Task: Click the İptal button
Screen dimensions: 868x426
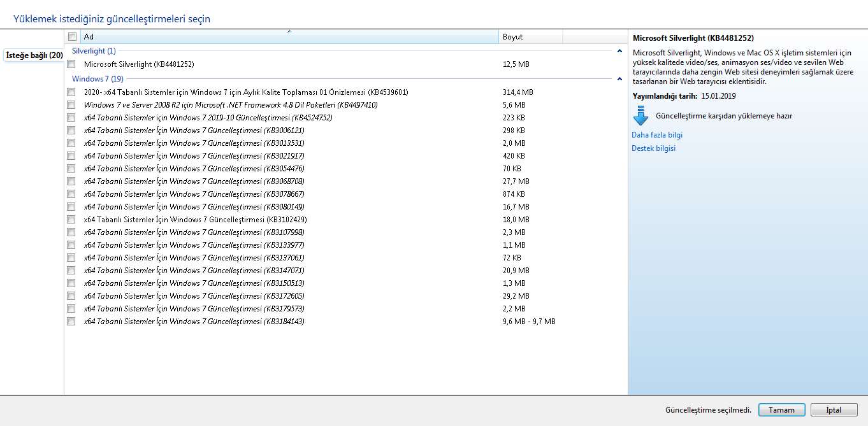Action: [x=834, y=410]
